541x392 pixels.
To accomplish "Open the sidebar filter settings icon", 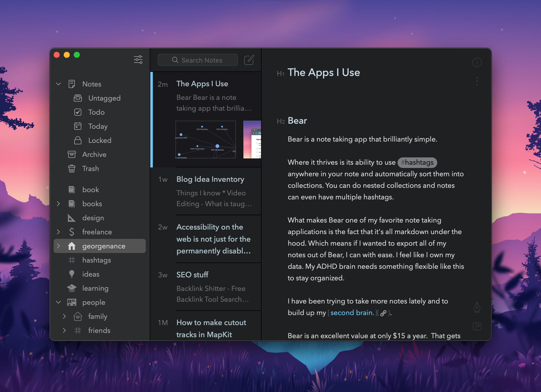I will (x=138, y=60).
